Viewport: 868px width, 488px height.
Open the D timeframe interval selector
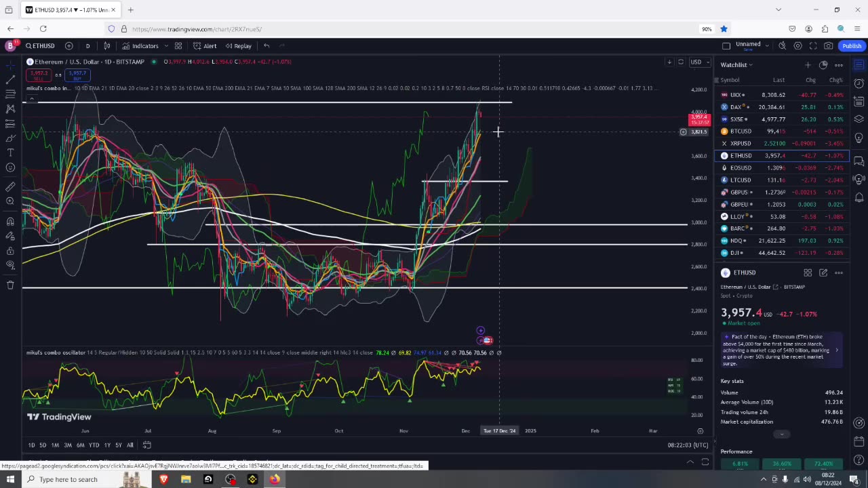(x=87, y=46)
